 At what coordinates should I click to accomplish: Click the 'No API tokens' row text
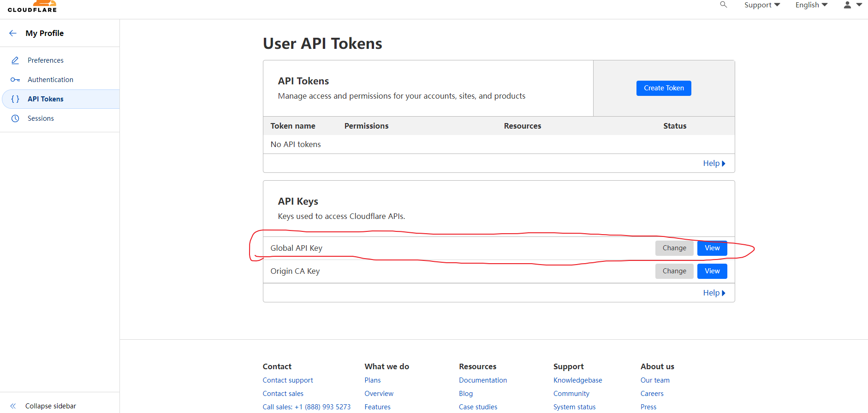pos(296,144)
